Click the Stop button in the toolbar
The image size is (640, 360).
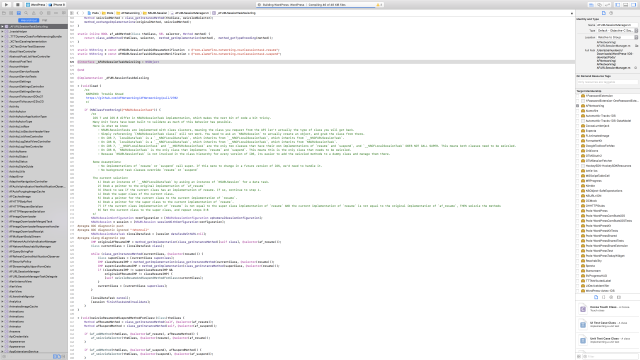click(17, 4)
